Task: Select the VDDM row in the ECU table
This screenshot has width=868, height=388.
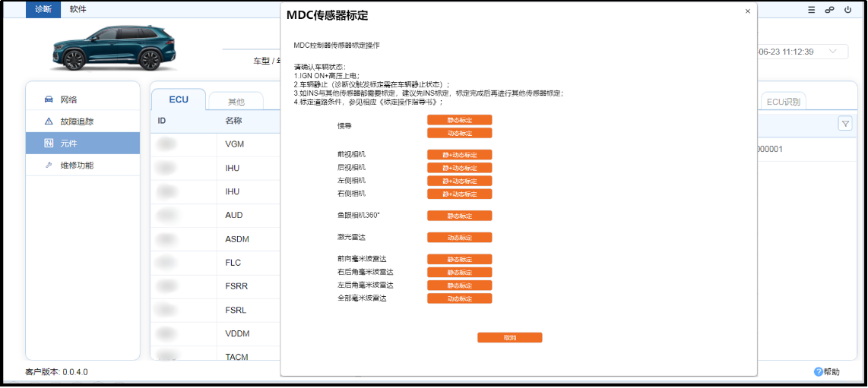Action: tap(215, 334)
